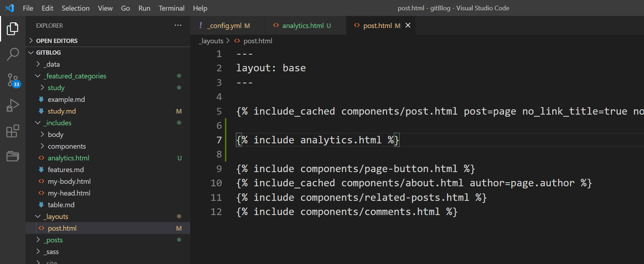The height and width of the screenshot is (264, 644).
Task: Expand the _sass folder
Action: click(x=38, y=252)
